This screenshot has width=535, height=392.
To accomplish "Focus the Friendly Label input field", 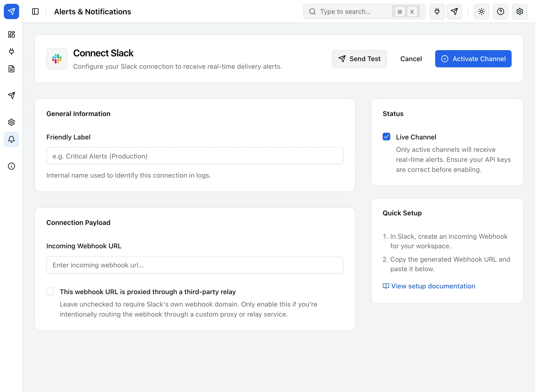I will click(195, 156).
